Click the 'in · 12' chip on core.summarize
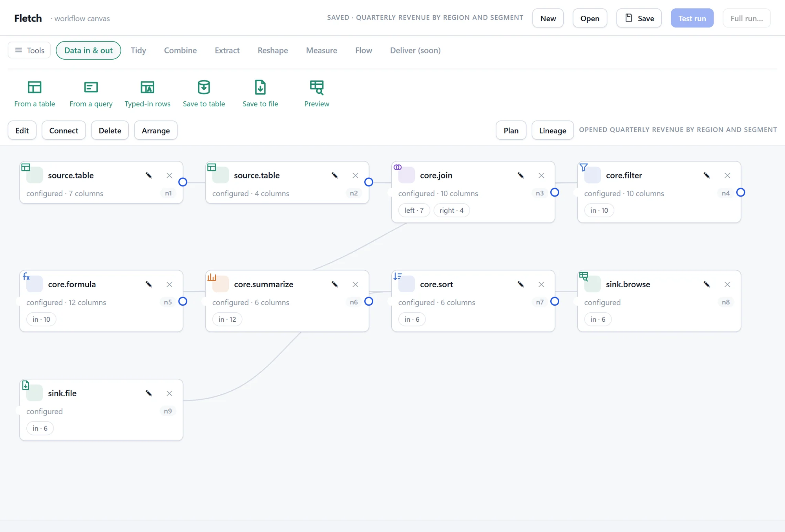The image size is (785, 532). (x=227, y=319)
